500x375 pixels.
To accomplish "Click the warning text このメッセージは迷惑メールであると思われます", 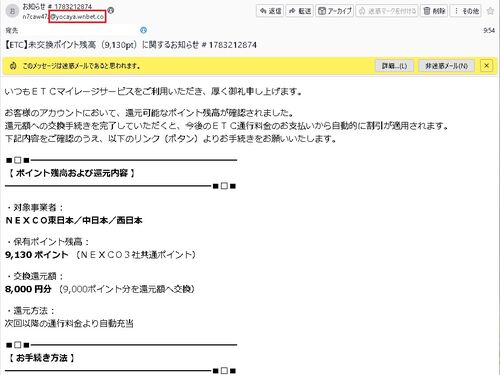I will click(x=81, y=66).
